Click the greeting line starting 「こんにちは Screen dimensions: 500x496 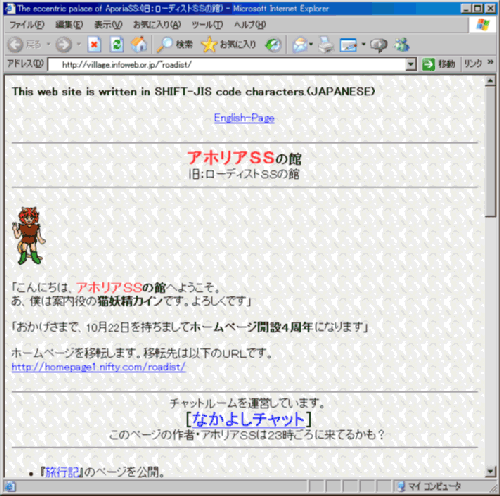tap(116, 287)
